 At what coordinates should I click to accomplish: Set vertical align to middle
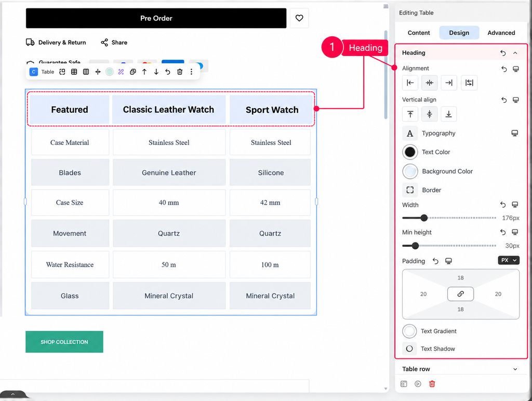click(x=430, y=114)
